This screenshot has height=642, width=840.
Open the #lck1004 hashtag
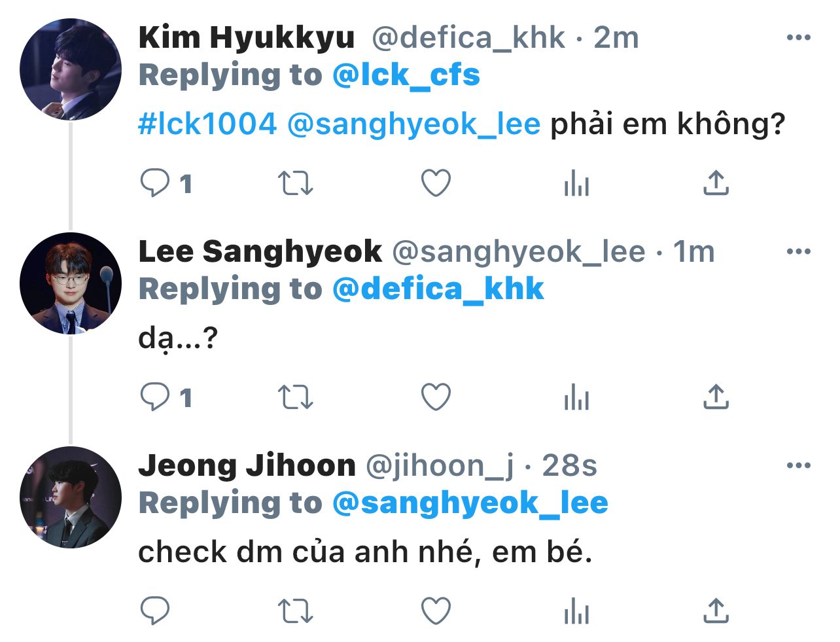(207, 124)
